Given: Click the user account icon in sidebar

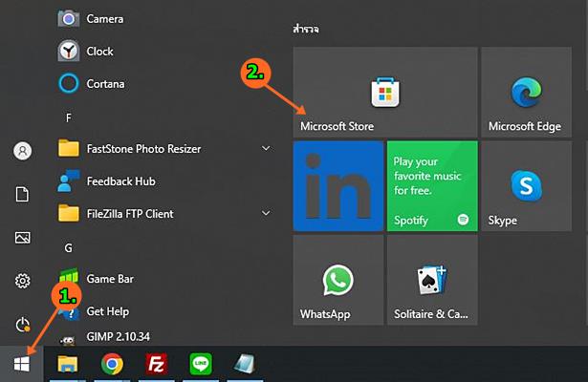Looking at the screenshot, I should [23, 151].
